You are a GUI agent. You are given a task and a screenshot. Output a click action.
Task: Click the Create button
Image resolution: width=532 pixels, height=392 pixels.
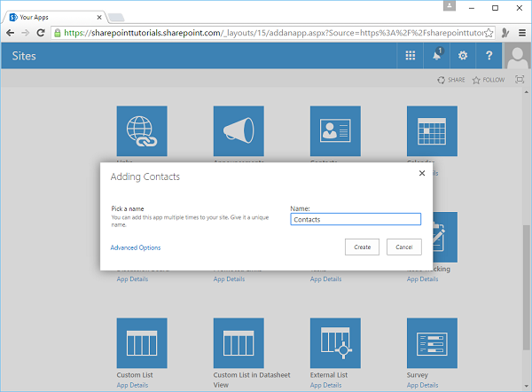(363, 247)
